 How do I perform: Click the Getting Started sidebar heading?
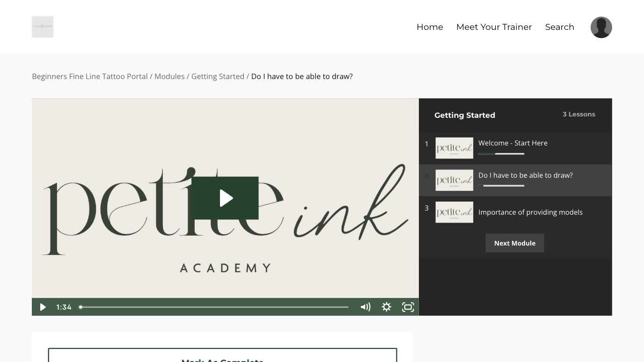click(464, 115)
